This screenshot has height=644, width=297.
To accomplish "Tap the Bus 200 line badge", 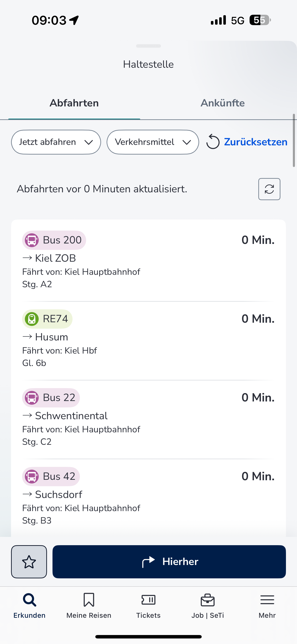I will 54,240.
